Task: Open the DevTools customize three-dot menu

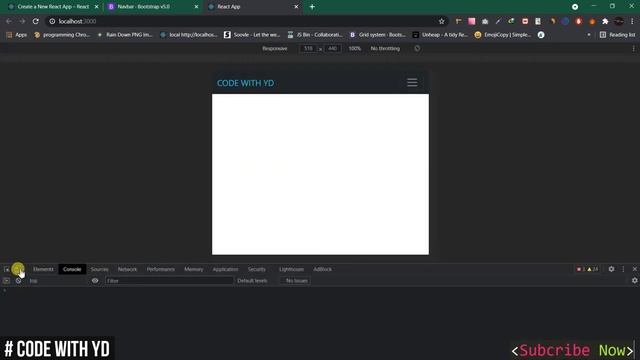Action: tap(623, 269)
